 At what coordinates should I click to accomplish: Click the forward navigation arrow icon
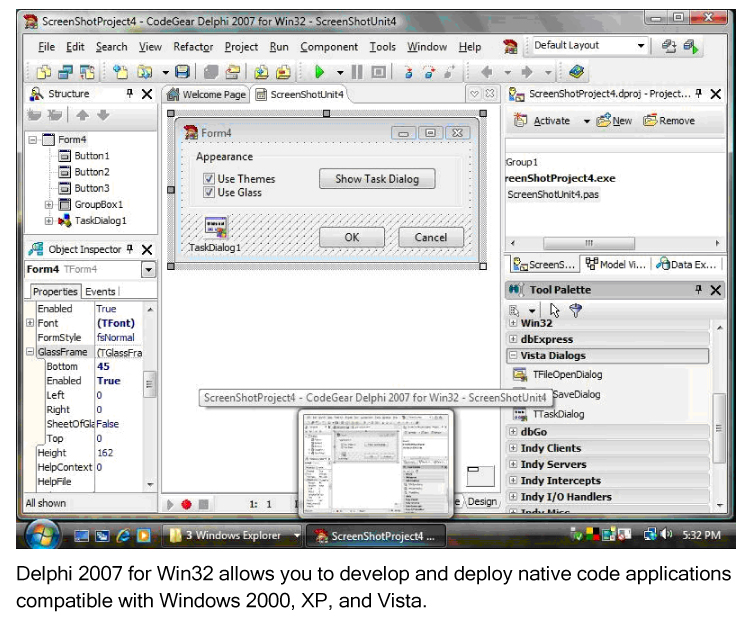pyautogui.click(x=527, y=72)
